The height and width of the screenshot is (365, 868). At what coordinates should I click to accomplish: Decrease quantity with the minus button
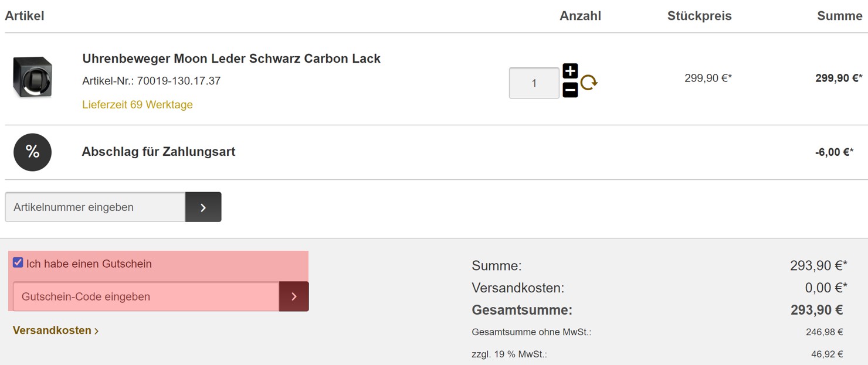[x=570, y=90]
